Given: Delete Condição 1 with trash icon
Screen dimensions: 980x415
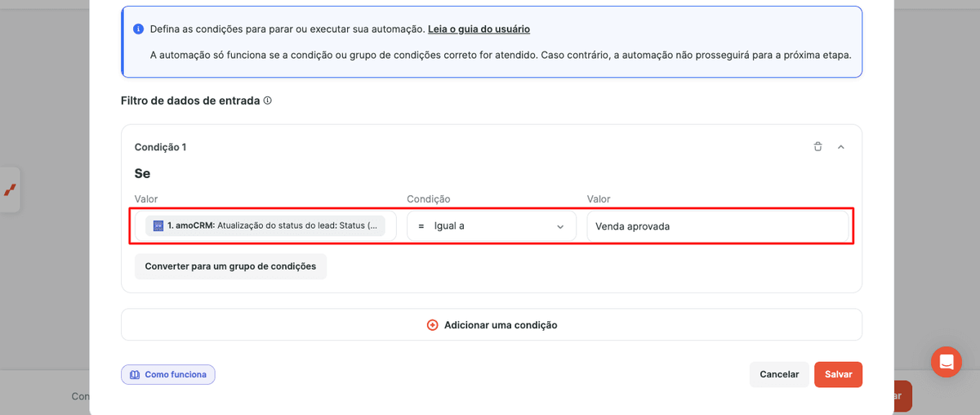Looking at the screenshot, I should 817,147.
